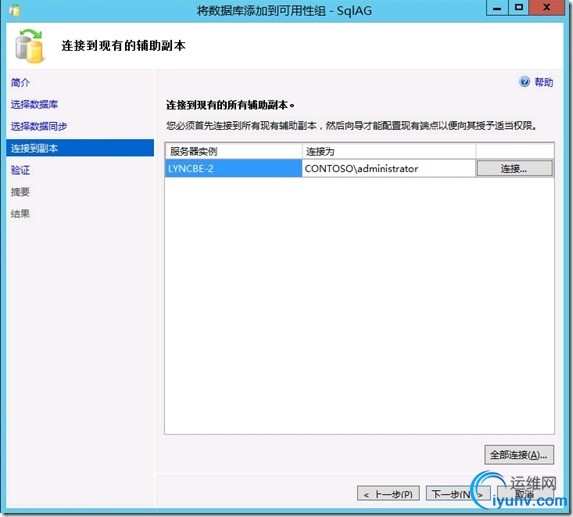The width and height of the screenshot is (573, 517).
Task: Select the LYNCBE-2 server instance cell
Action: point(233,168)
